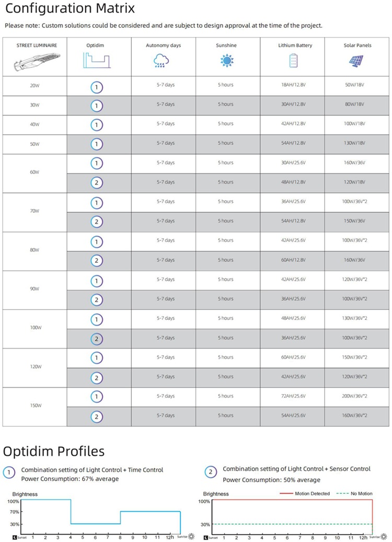The width and height of the screenshot is (392, 542).
Task: Click the rain cloud Autonomy days icon
Action: 161,61
